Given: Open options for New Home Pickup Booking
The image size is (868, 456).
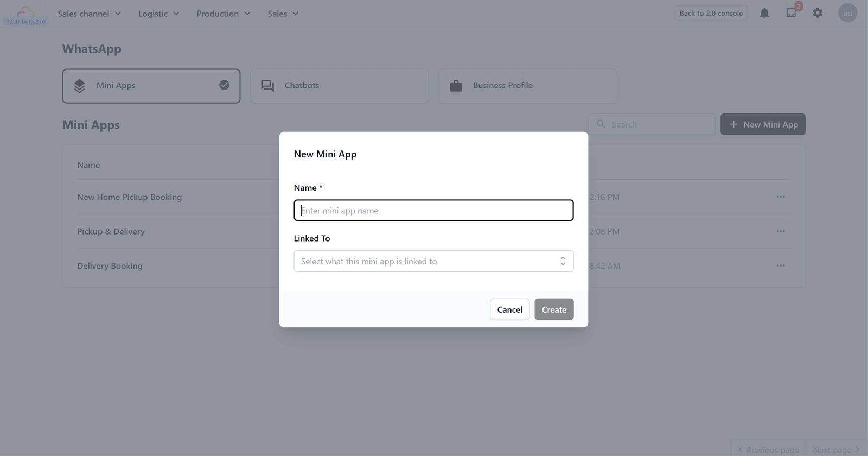Looking at the screenshot, I should click(x=781, y=197).
